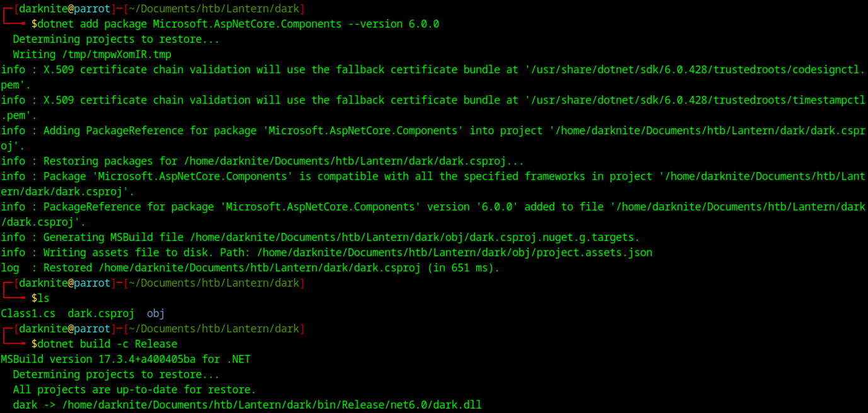This screenshot has width=868, height=413.
Task: Click the blue obj directory name
Action: tap(156, 313)
